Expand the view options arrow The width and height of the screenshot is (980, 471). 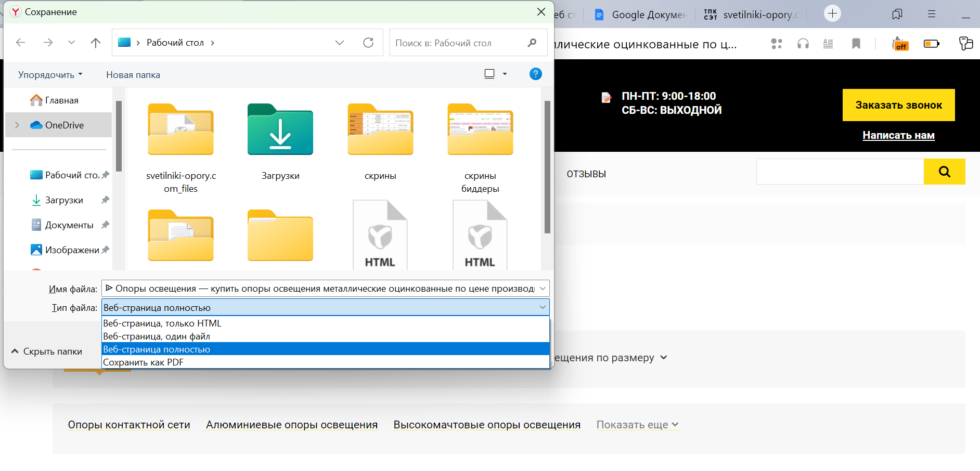click(x=505, y=74)
